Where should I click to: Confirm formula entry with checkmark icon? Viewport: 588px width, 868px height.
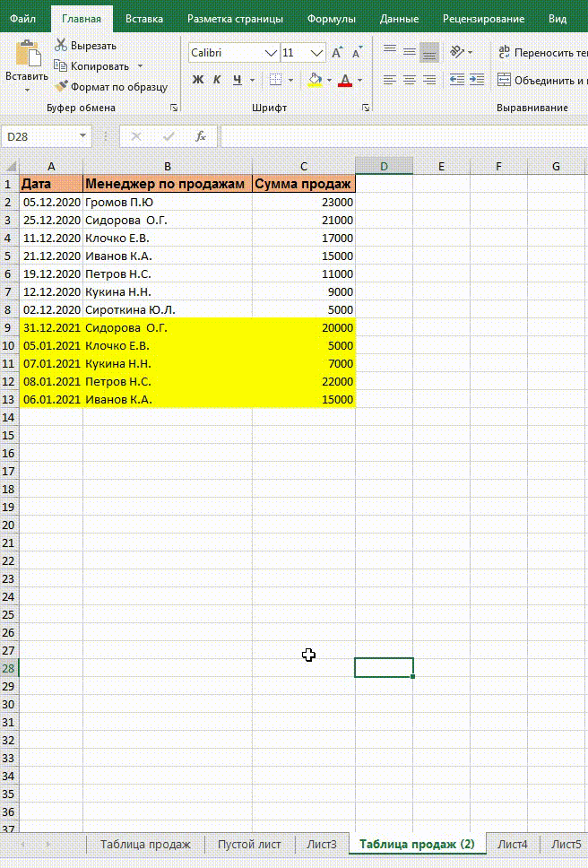coord(169,136)
